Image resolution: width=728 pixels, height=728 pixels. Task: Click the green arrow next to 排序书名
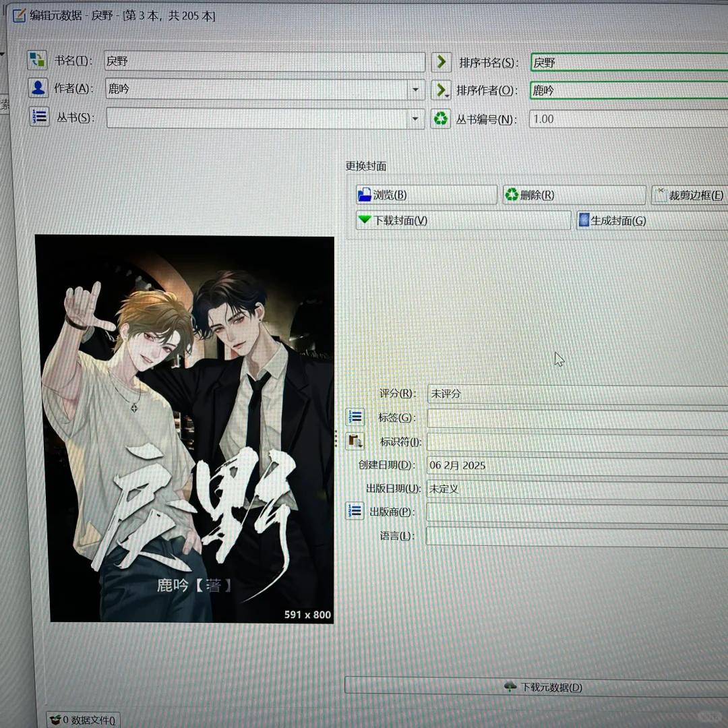[x=441, y=62]
